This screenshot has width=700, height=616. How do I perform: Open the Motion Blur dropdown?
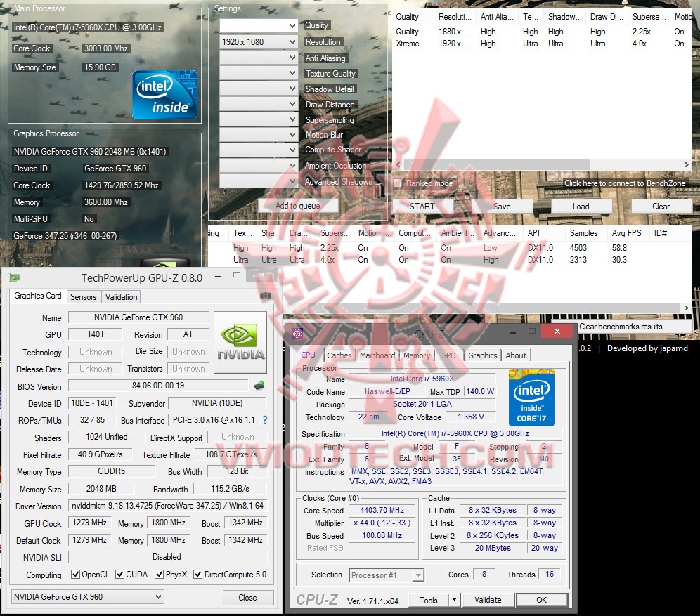point(259,134)
